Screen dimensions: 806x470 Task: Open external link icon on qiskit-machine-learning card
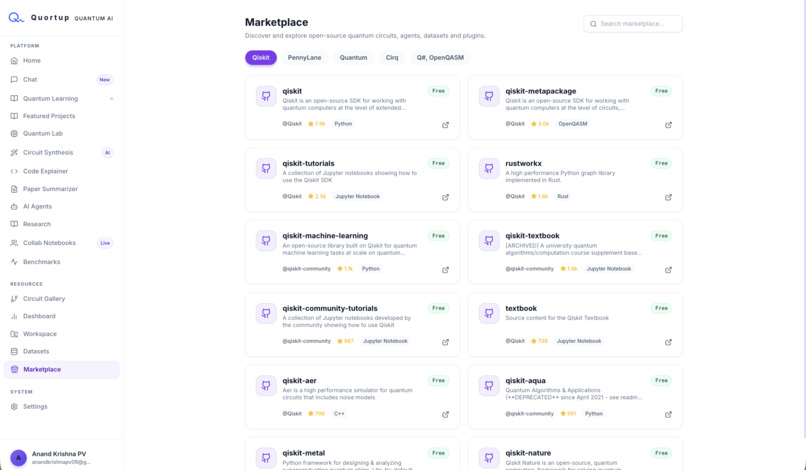(445, 270)
